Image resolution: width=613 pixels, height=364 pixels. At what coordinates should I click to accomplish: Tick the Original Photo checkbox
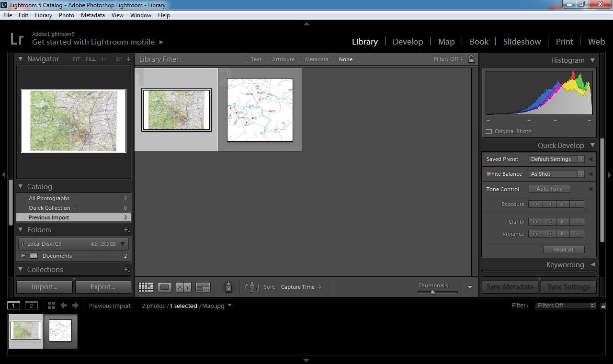pyautogui.click(x=489, y=131)
